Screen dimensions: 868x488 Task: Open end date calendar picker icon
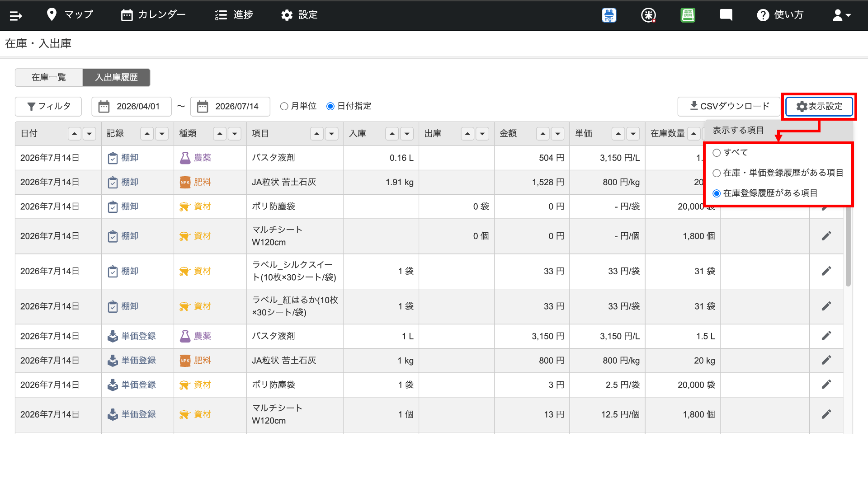203,107
